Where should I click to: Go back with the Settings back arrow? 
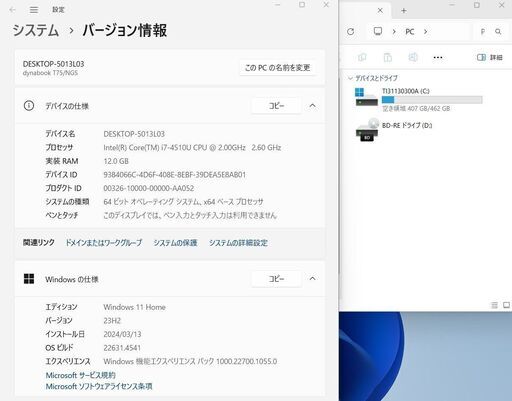pyautogui.click(x=13, y=10)
